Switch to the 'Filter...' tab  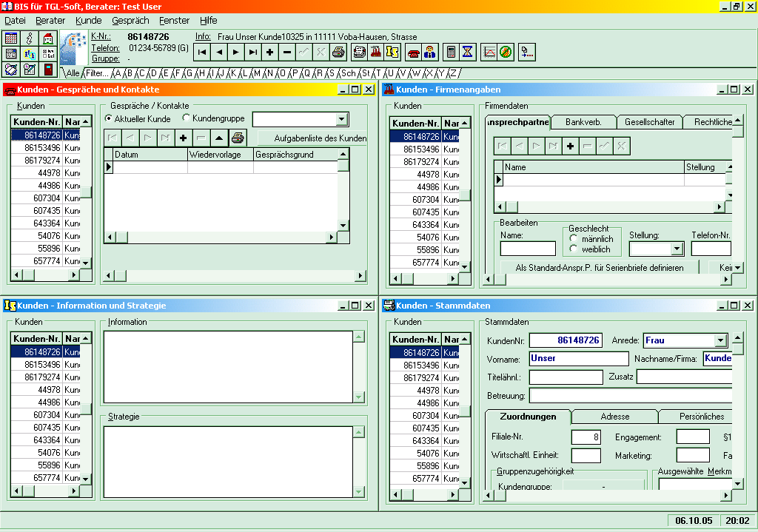tap(97, 73)
